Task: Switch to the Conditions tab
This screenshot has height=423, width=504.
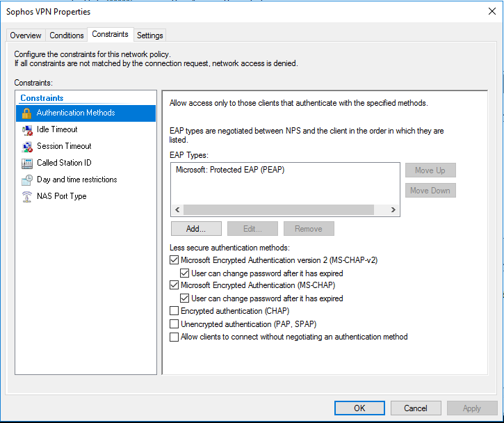Action: point(67,35)
